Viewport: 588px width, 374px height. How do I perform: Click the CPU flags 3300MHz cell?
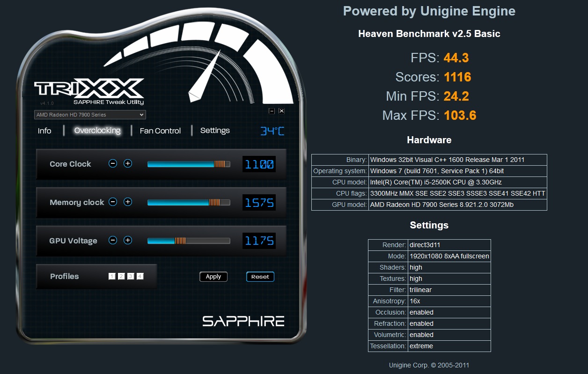458,193
